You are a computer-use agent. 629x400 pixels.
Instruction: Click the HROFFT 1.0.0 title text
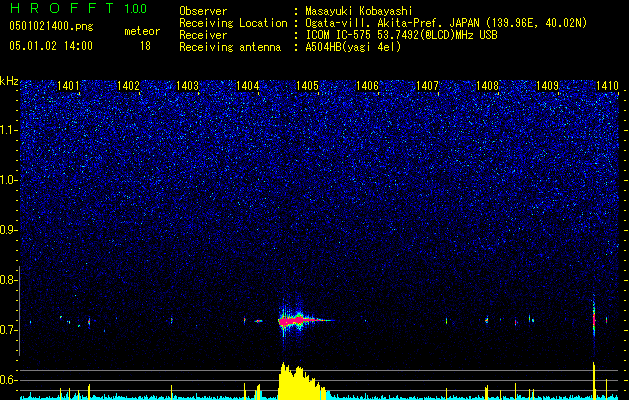79,8
